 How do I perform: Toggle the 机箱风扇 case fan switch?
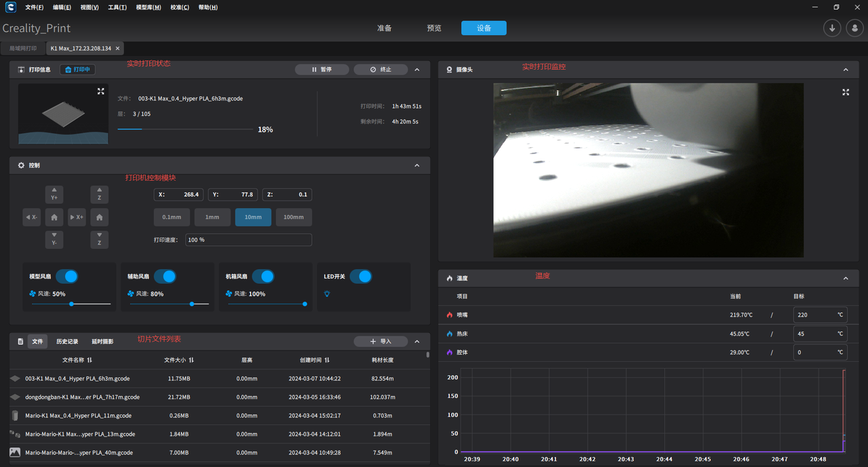click(263, 277)
